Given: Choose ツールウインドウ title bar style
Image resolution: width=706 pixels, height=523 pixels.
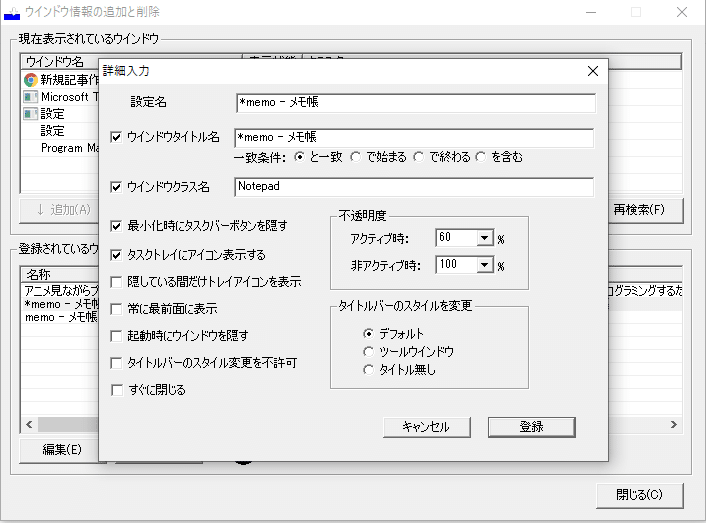Looking at the screenshot, I should [x=368, y=352].
